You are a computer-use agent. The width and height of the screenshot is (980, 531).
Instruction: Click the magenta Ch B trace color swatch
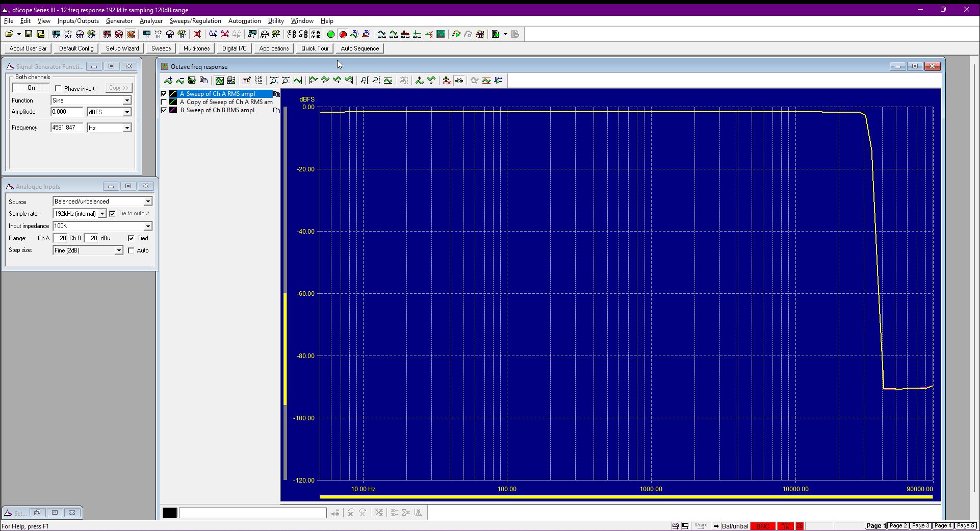pos(173,110)
